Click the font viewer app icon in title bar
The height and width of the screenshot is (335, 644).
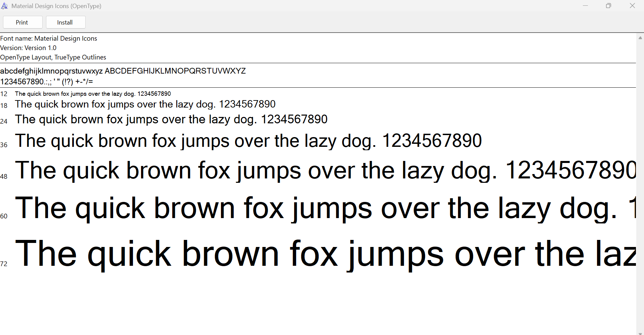[x=4, y=6]
